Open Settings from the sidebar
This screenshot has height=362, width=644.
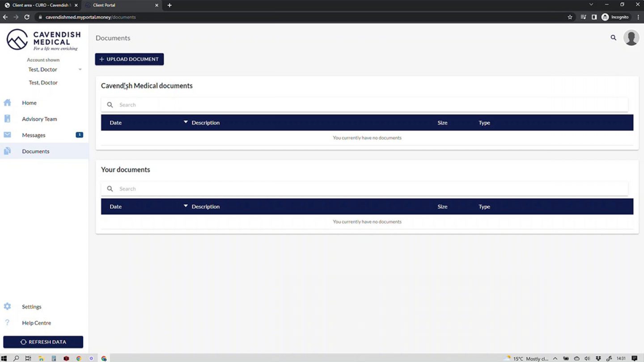click(x=31, y=307)
